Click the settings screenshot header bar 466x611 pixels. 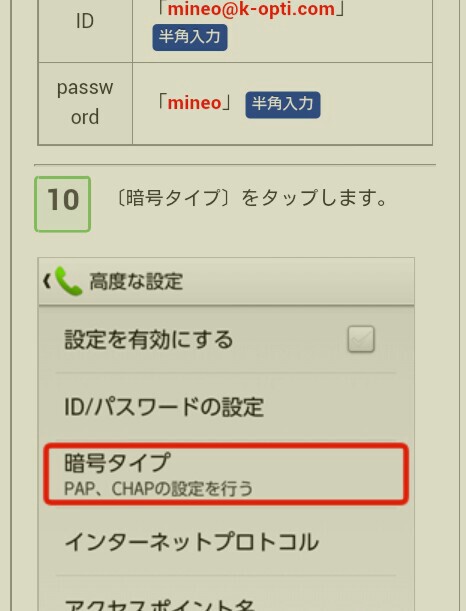pos(226,281)
